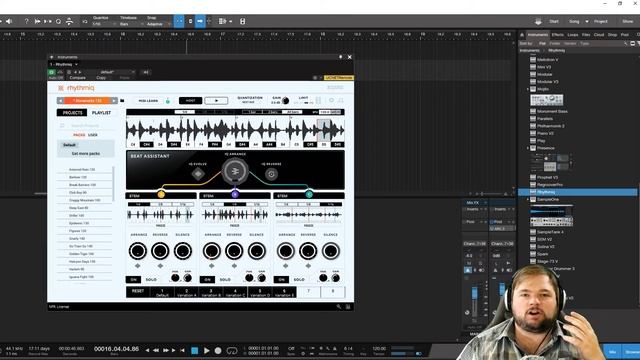Image resolution: width=640 pixels, height=360 pixels.
Task: Click the Rhythmiq internal play button
Action: (216, 100)
